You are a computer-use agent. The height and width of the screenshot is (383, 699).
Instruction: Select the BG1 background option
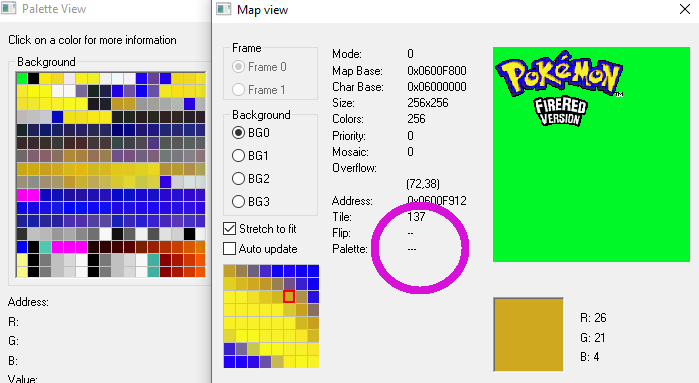238,156
